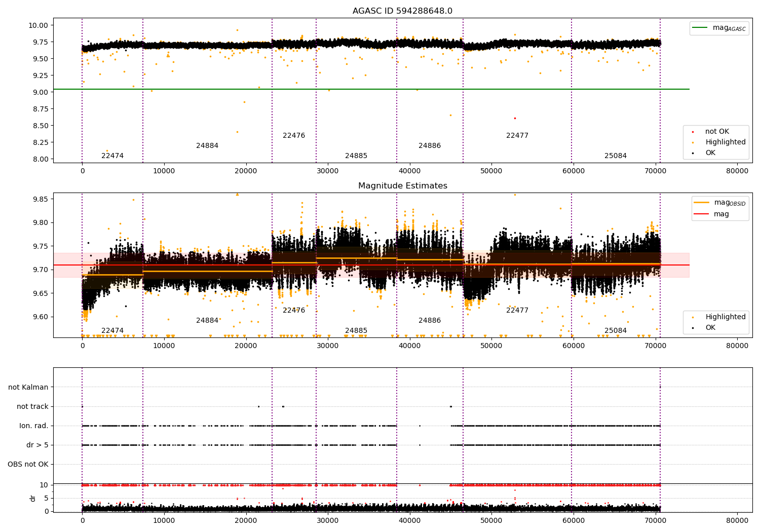Image resolution: width=760 pixels, height=532 pixels.
Task: Click the 'OBS not OK' axis label
Action: (x=28, y=465)
